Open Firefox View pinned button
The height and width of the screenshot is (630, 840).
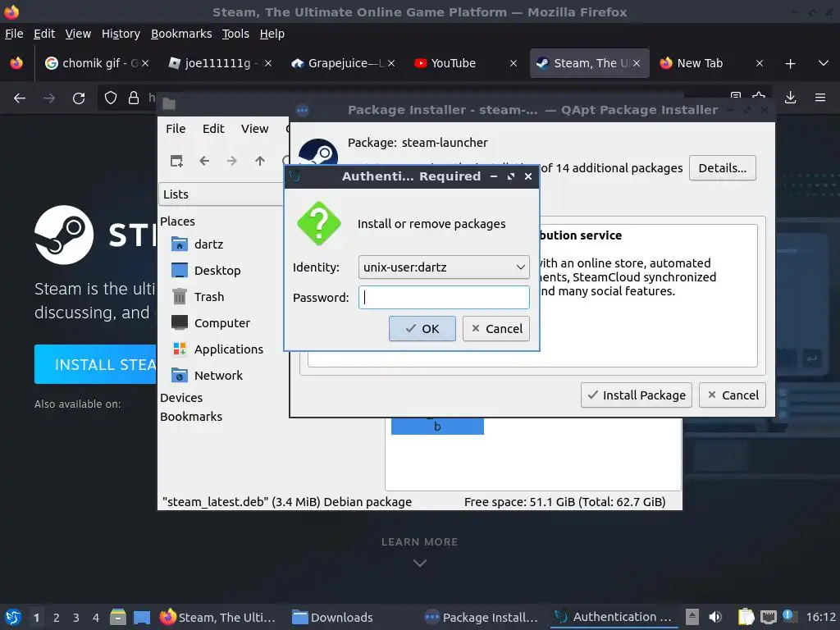coord(16,63)
